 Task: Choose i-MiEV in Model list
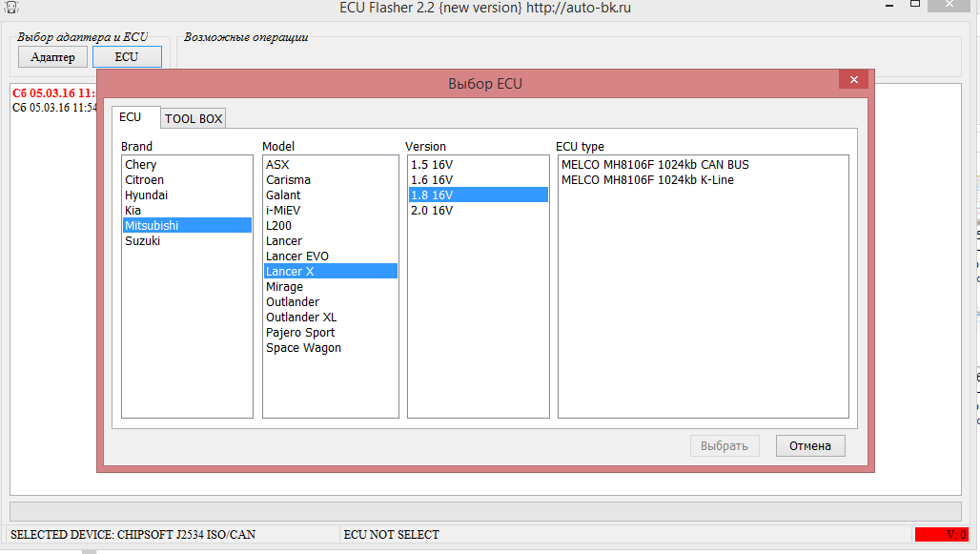pyautogui.click(x=331, y=210)
